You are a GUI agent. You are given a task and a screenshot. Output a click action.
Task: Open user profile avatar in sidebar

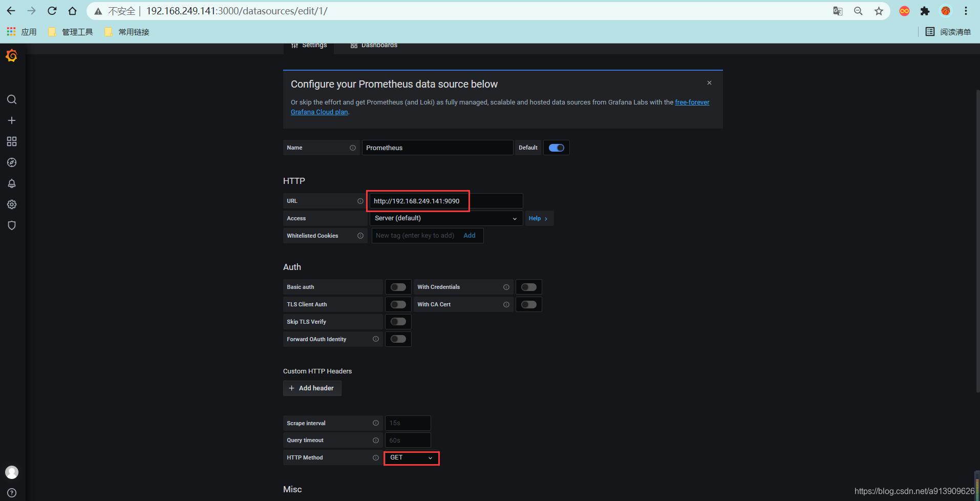point(12,472)
